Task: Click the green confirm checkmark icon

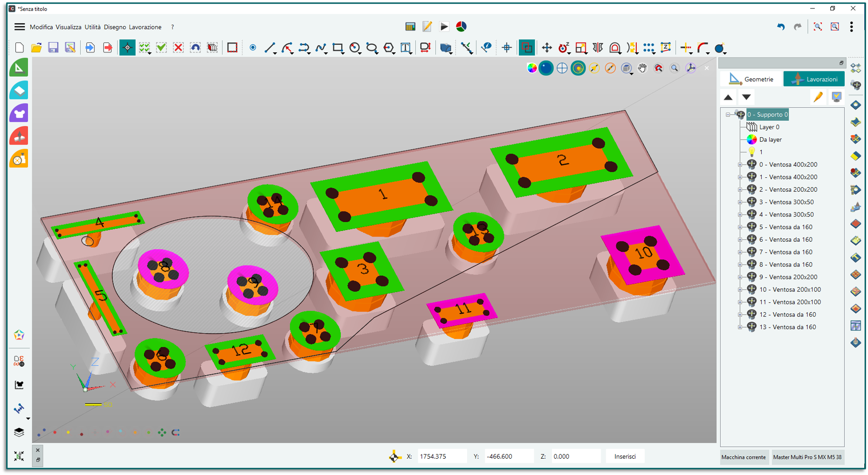Action: (x=161, y=48)
